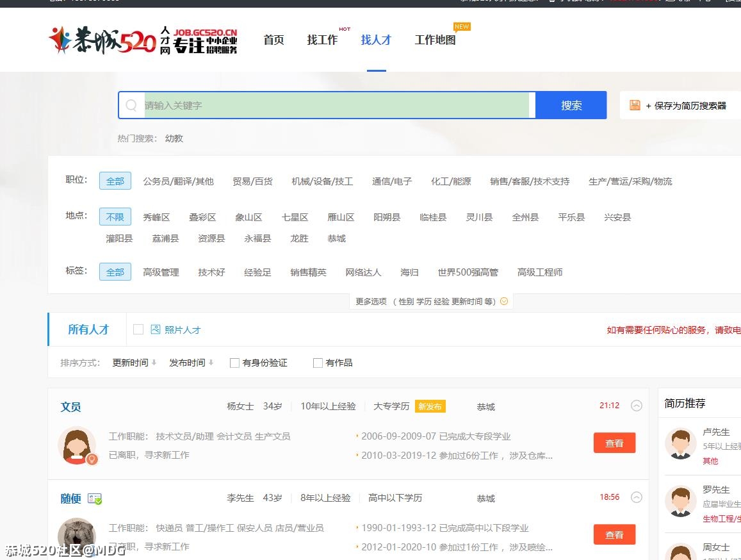
Task: Click the verified ID badge beside 随便
Action: (95, 498)
